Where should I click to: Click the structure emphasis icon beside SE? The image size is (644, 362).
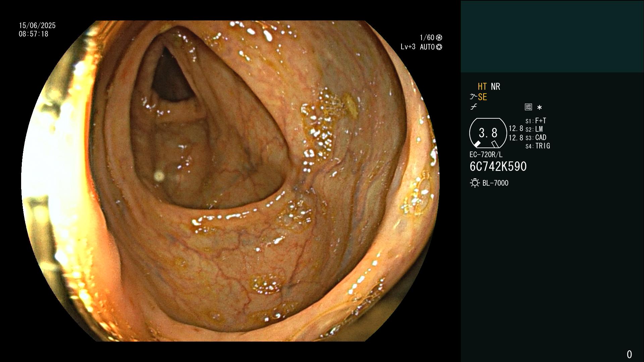473,97
